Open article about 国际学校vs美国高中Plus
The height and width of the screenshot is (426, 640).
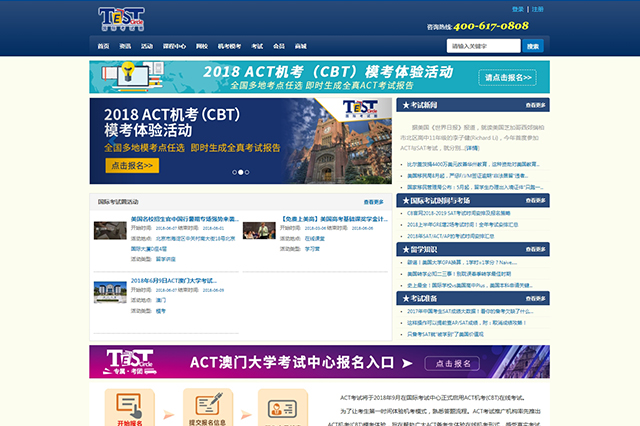[x=470, y=285]
